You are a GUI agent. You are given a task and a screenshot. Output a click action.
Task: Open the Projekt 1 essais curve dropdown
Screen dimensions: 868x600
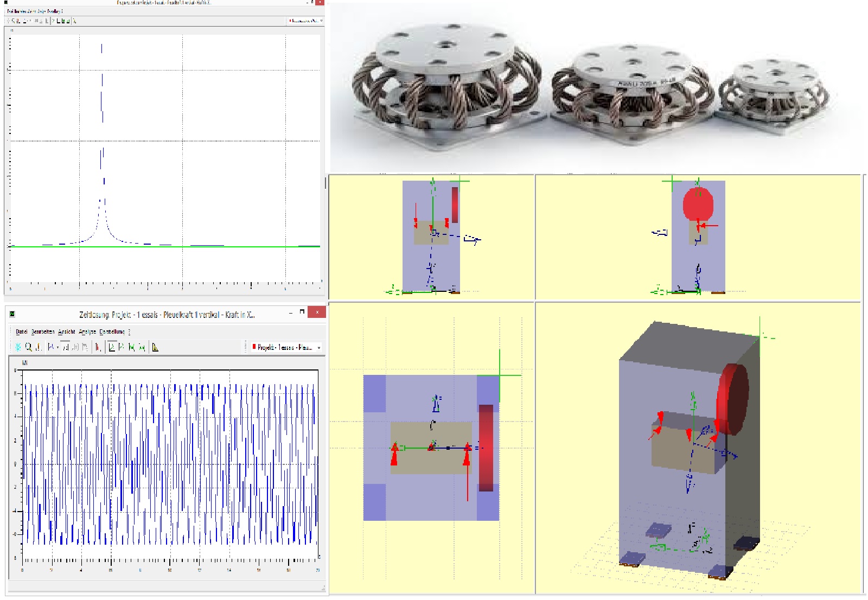click(x=318, y=347)
